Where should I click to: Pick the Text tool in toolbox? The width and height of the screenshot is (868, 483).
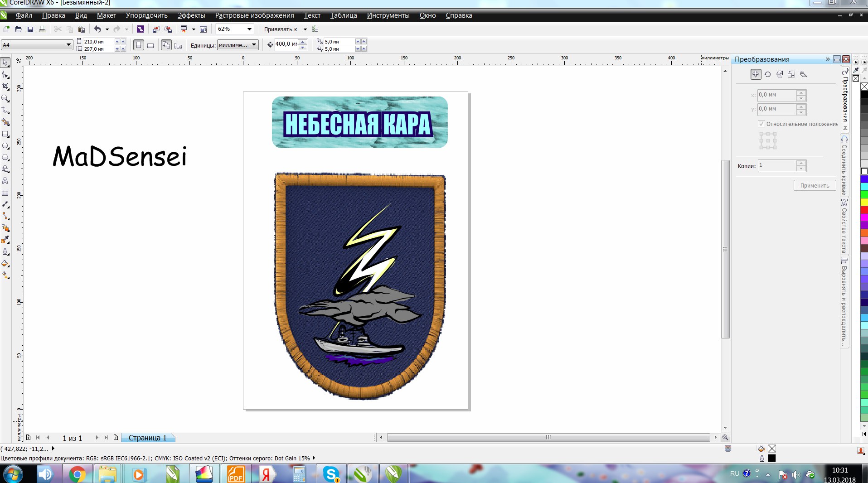point(5,181)
